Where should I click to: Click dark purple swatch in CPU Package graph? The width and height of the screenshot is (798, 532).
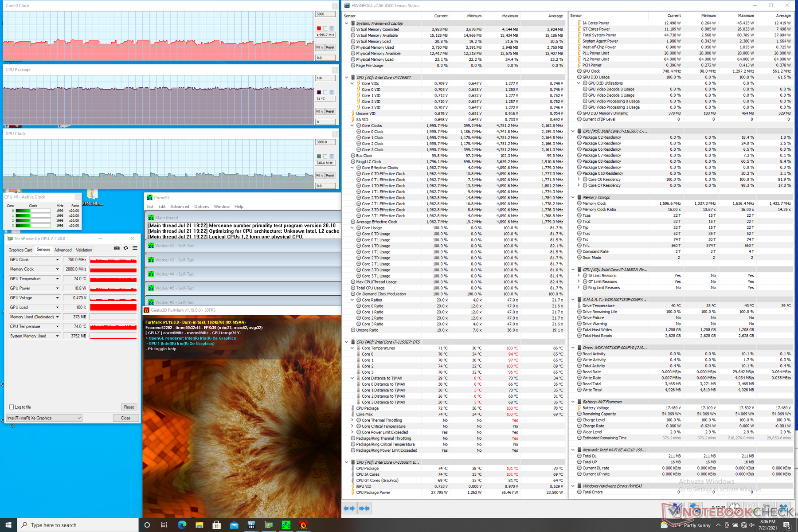(x=319, y=92)
